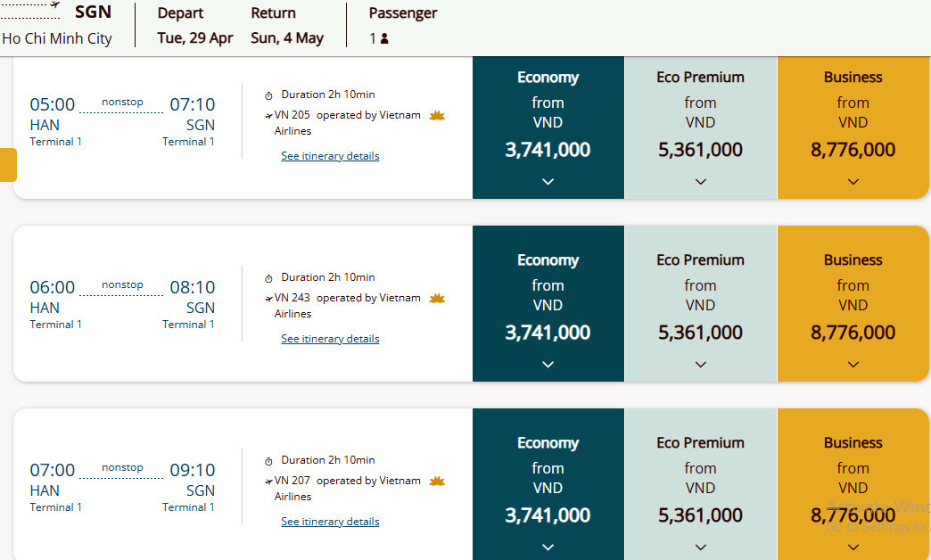The width and height of the screenshot is (931, 560).
Task: Click the yellow side tab on the left edge
Action: click(x=7, y=165)
